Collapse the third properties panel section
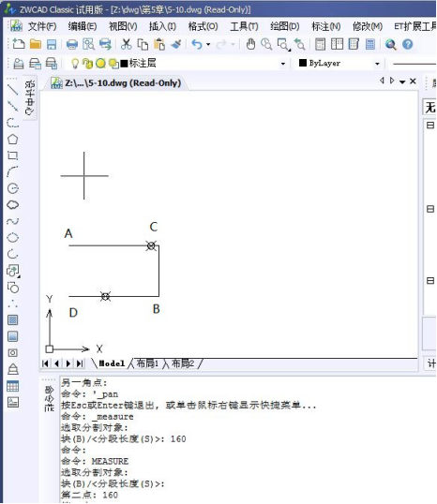Image resolution: width=437 pixels, height=504 pixels. pos(430,281)
